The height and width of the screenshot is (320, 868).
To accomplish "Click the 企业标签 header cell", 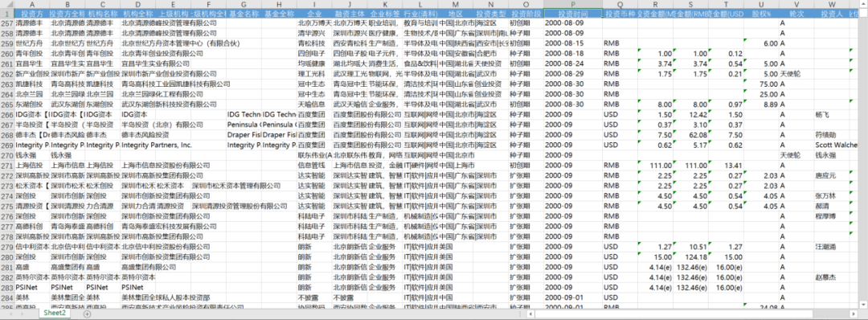I will [x=385, y=14].
